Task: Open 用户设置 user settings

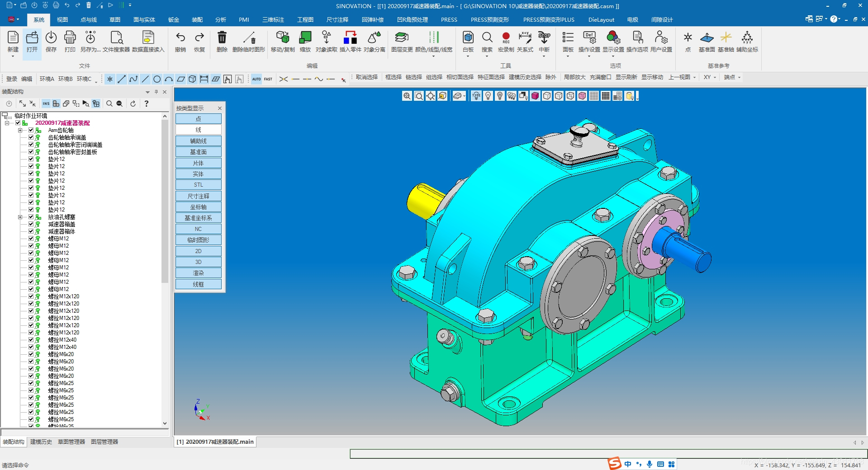Action: coord(661,42)
